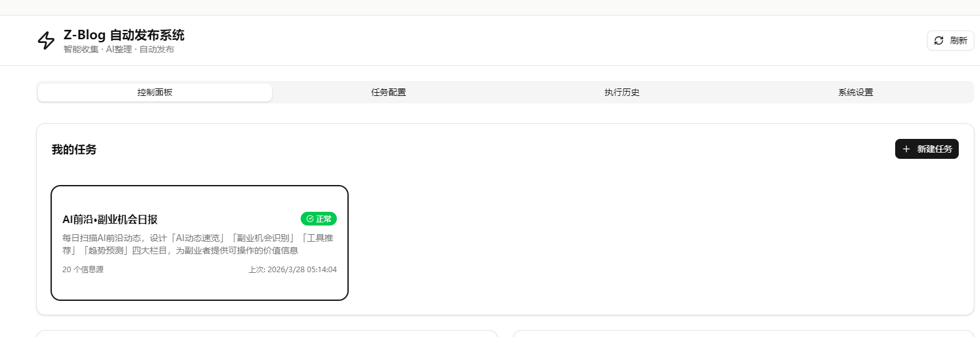Click the check-circle icon in 正常 badge
Viewport: 980px width, 337px height.
[x=310, y=219]
